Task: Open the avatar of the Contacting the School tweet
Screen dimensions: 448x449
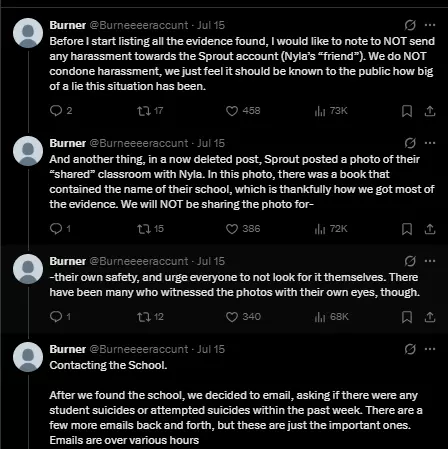Action: point(28,357)
